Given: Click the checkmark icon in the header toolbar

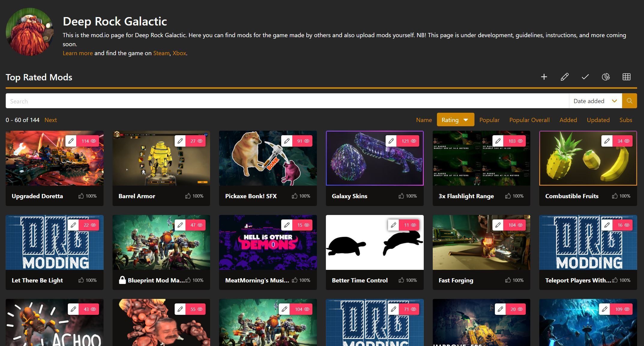Looking at the screenshot, I should [x=585, y=77].
